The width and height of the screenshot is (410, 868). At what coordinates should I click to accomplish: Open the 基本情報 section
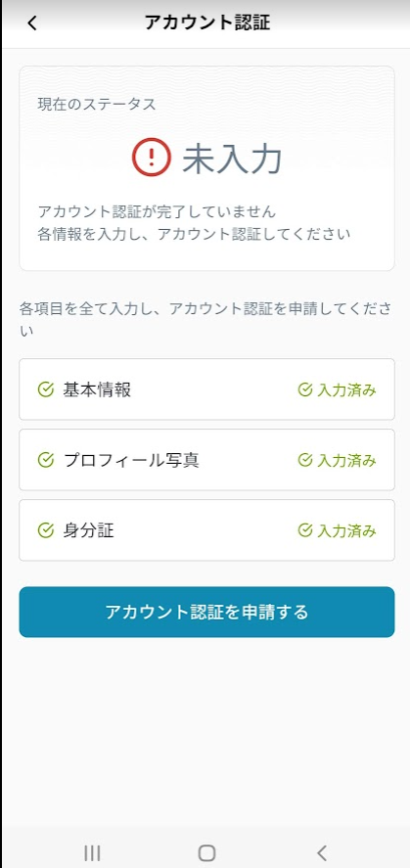[x=206, y=389]
